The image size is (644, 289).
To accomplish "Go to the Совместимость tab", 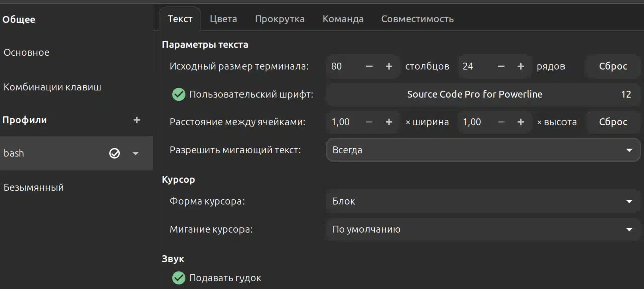I will (x=418, y=19).
